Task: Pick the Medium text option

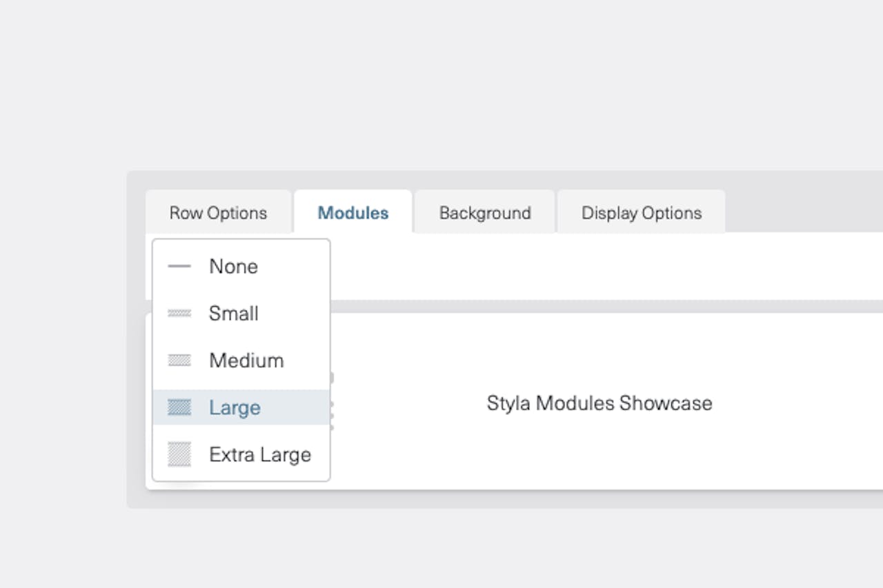Action: (x=246, y=361)
